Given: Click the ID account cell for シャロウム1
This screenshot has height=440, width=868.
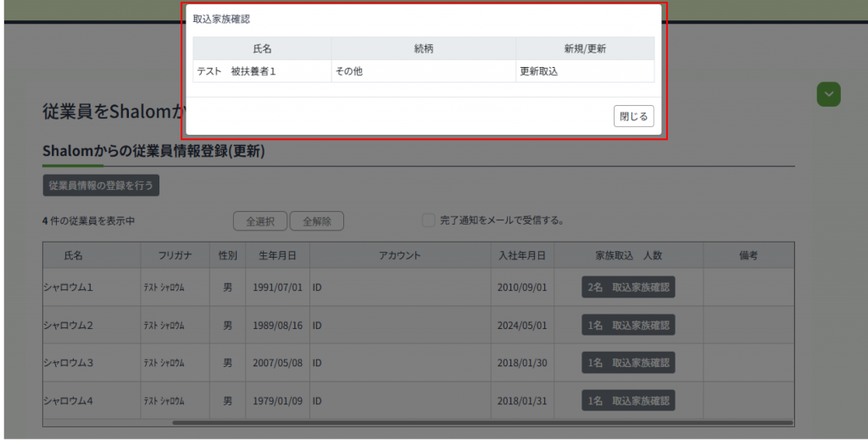Looking at the screenshot, I should 400,287.
